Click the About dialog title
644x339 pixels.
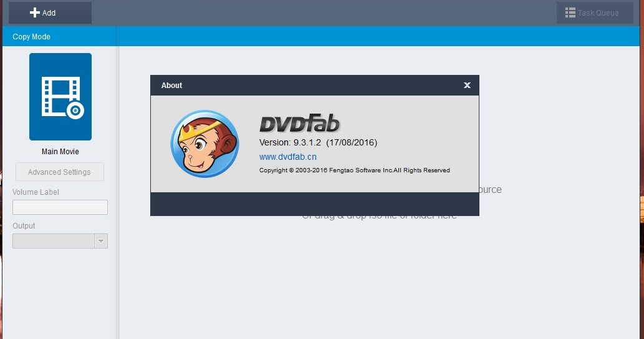pyautogui.click(x=171, y=85)
